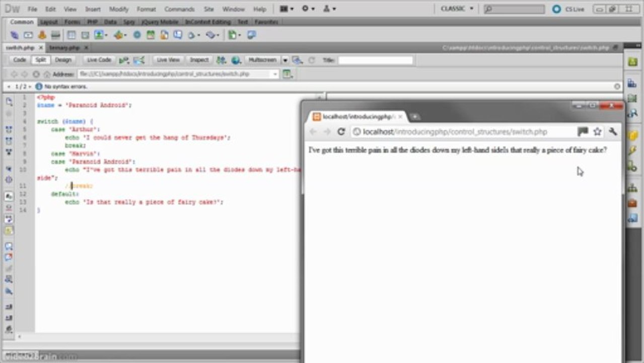The height and width of the screenshot is (363, 644).
Task: Open a new tab in Chrome
Action: pyautogui.click(x=414, y=117)
